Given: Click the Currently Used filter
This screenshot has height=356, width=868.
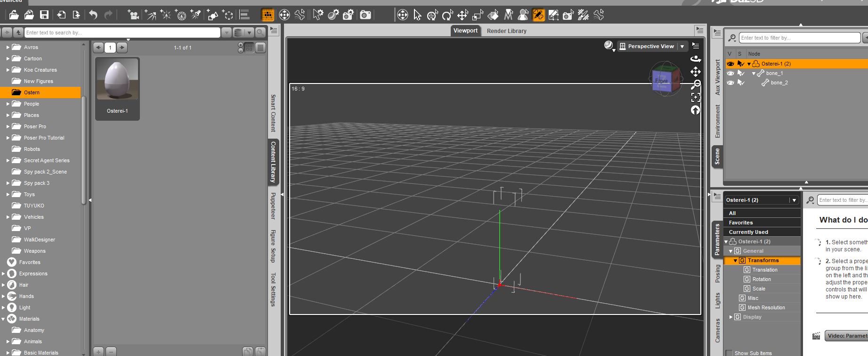Looking at the screenshot, I should point(762,232).
